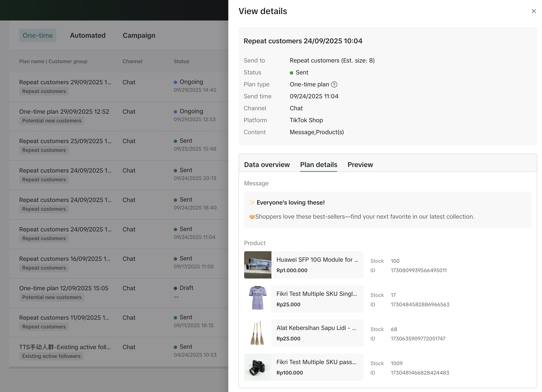
Task: Open Huawei SFP 10G Module product name
Action: (x=317, y=260)
